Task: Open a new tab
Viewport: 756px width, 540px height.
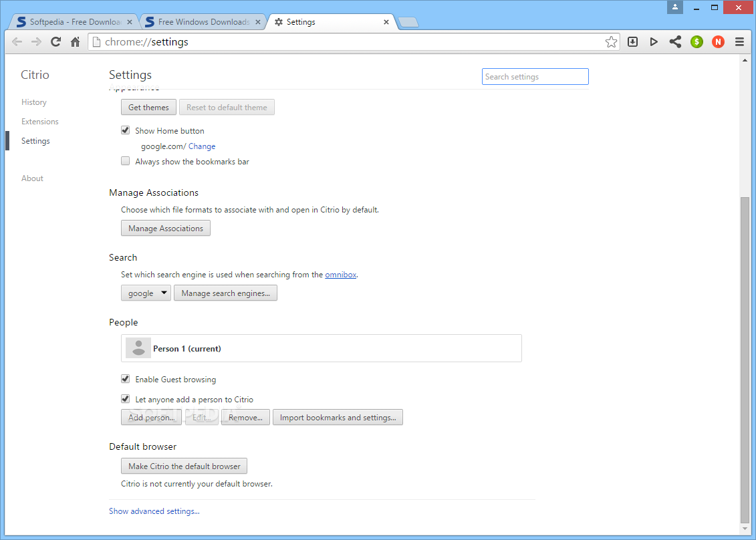Action: [408, 22]
